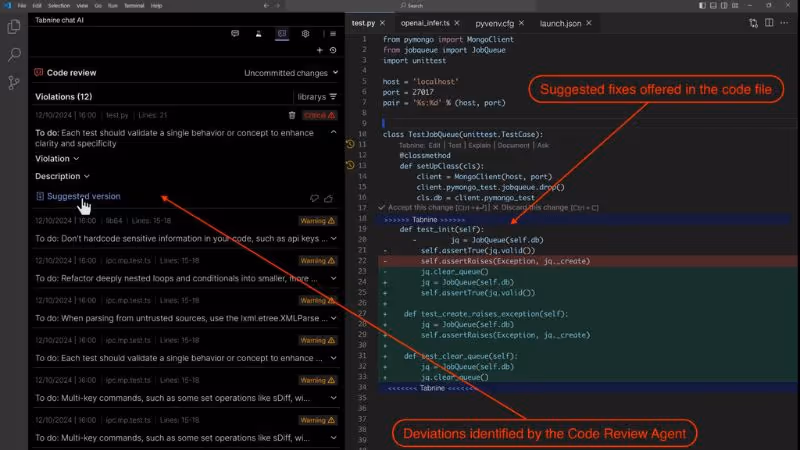Close the test.py tab

tap(382, 23)
